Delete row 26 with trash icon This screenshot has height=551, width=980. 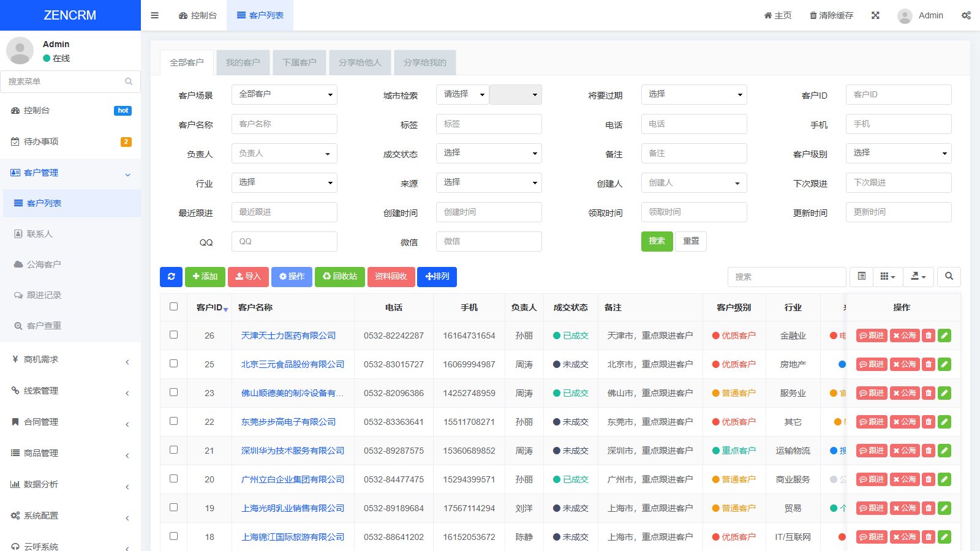[929, 335]
